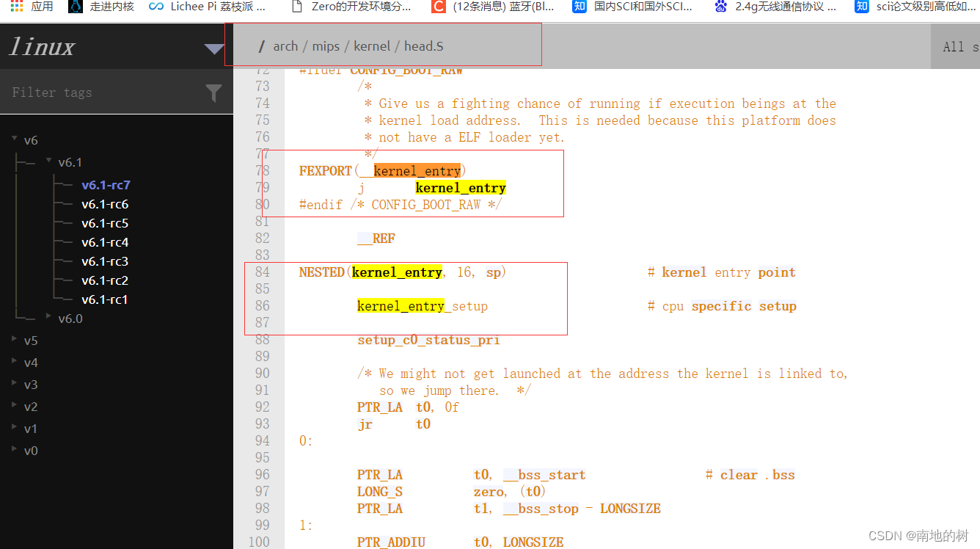Select tag v6.1-rc5

point(105,223)
